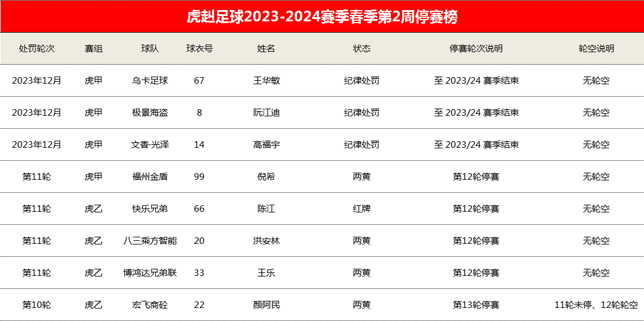Click team cell 福州金盾

[150, 177]
